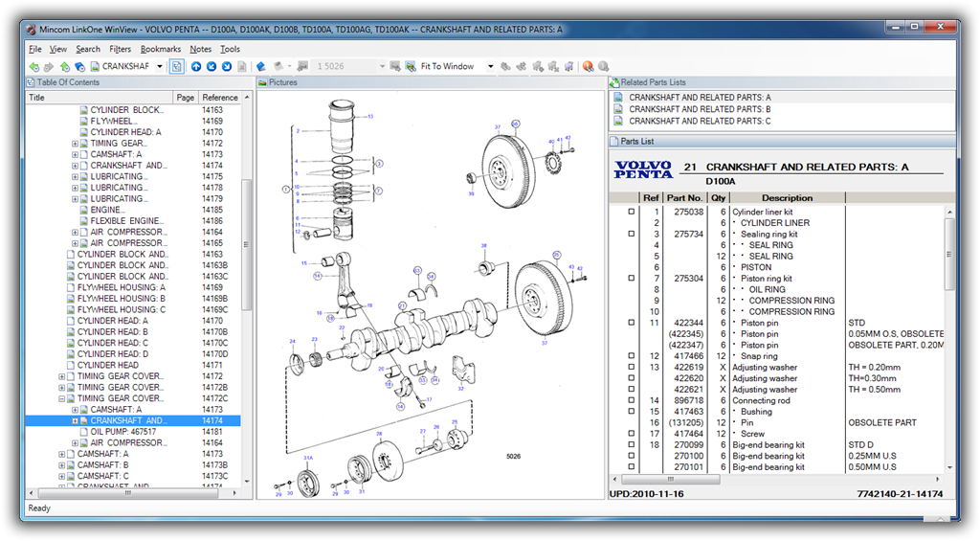Click the Pictures panel header icon
Viewport: 980px width, 541px height.
coord(262,82)
